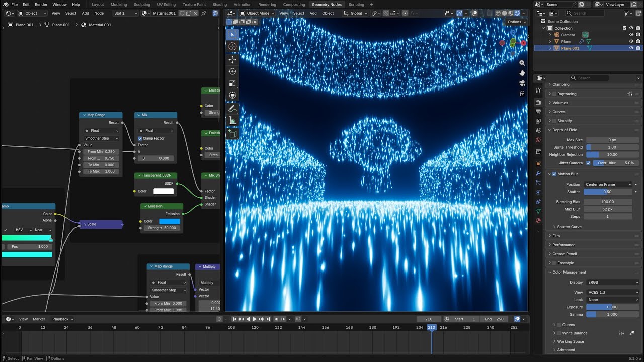The height and width of the screenshot is (362, 644).
Task: Toggle Motion Blur checkbox
Action: coord(554,174)
